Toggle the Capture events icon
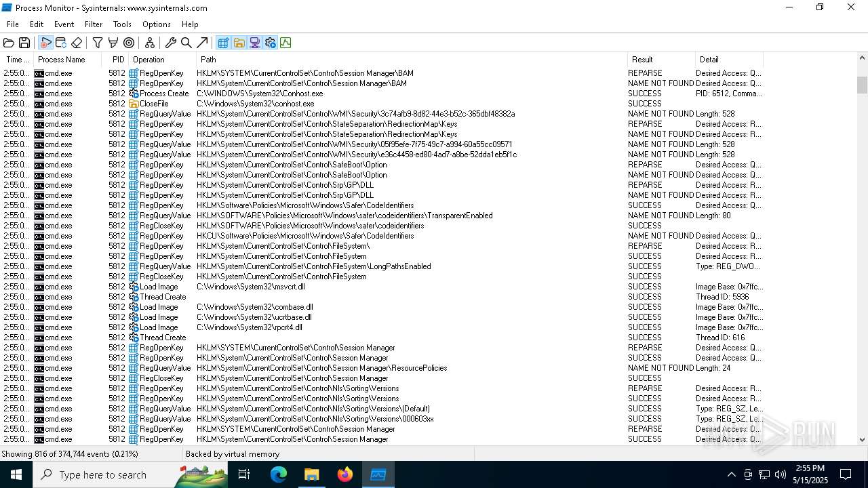Viewport: 868px width, 488px height. (x=45, y=43)
